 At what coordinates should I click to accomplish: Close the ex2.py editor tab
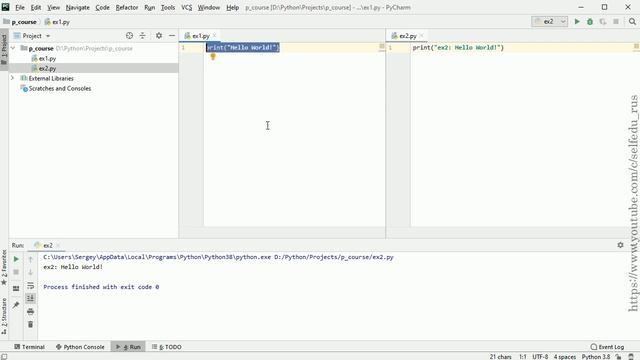(422, 36)
